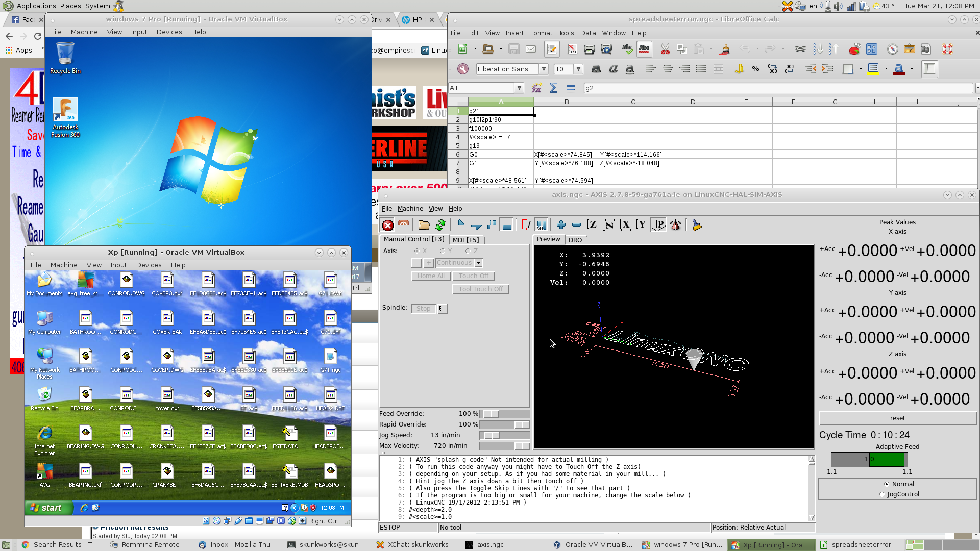Click the Home All button
The image size is (980, 551).
pyautogui.click(x=431, y=276)
